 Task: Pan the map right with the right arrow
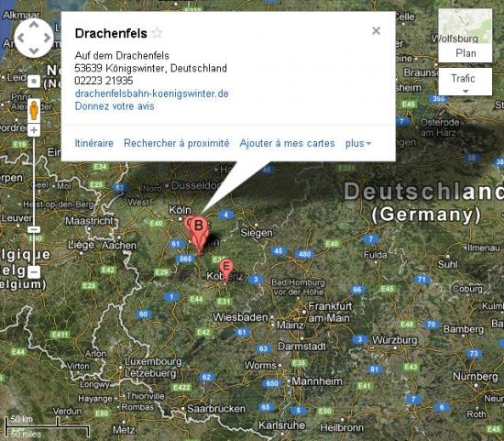click(x=47, y=38)
